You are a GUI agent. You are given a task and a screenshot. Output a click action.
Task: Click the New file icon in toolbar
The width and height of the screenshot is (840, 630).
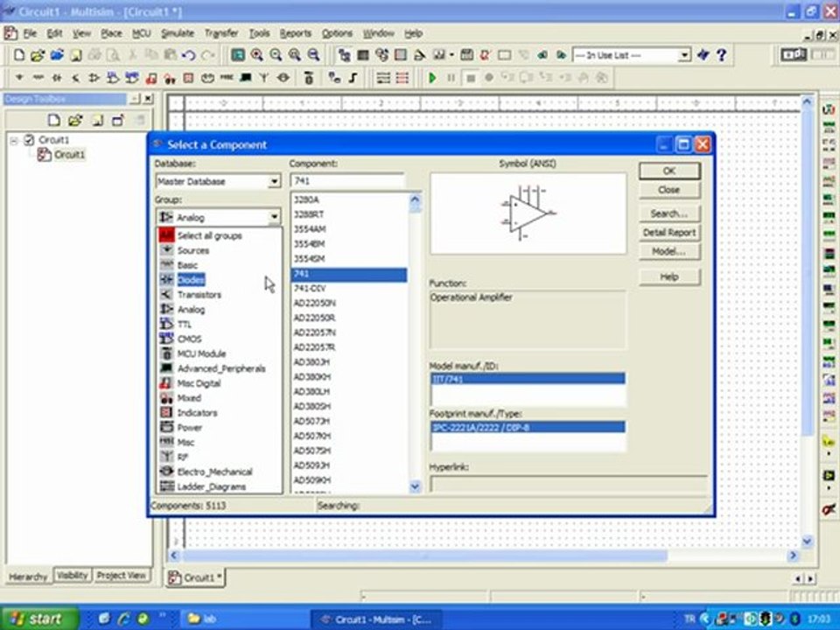(18, 54)
